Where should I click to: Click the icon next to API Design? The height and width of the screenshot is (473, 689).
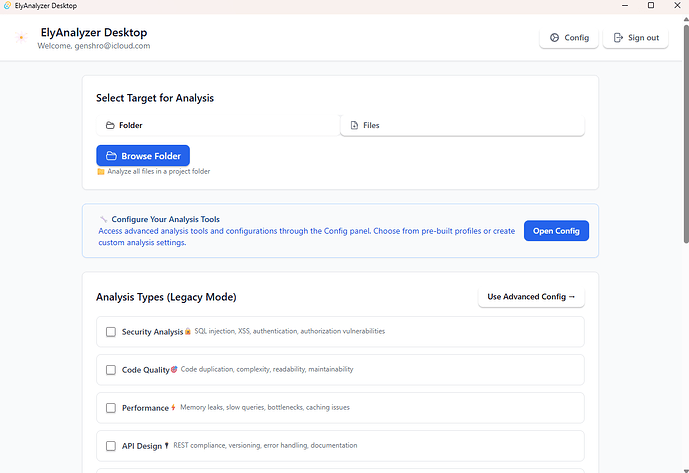[166, 446]
